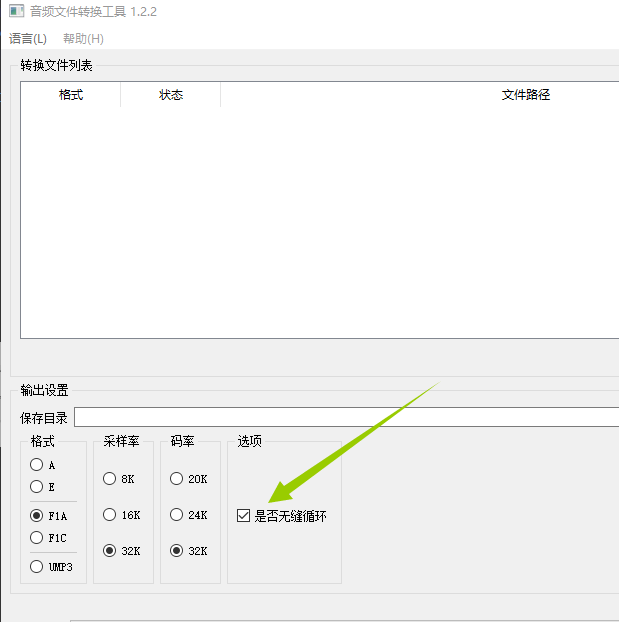Open the 语言(L) menu
619x622 pixels.
[28, 38]
